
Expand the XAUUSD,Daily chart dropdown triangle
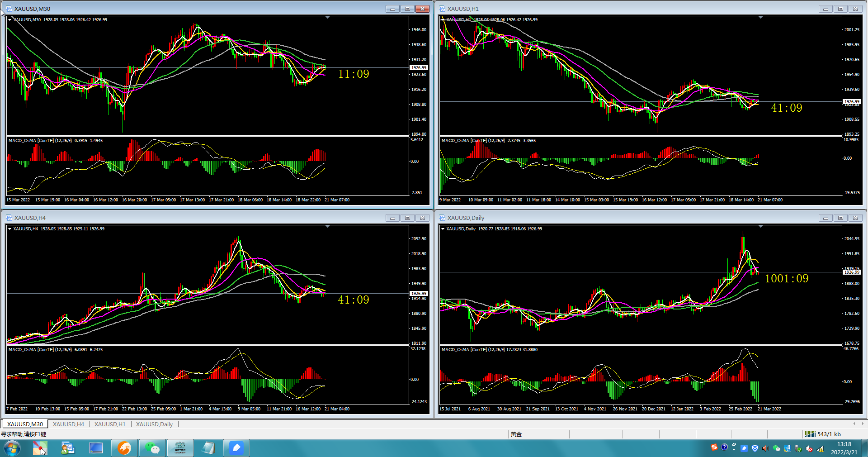[x=443, y=229]
